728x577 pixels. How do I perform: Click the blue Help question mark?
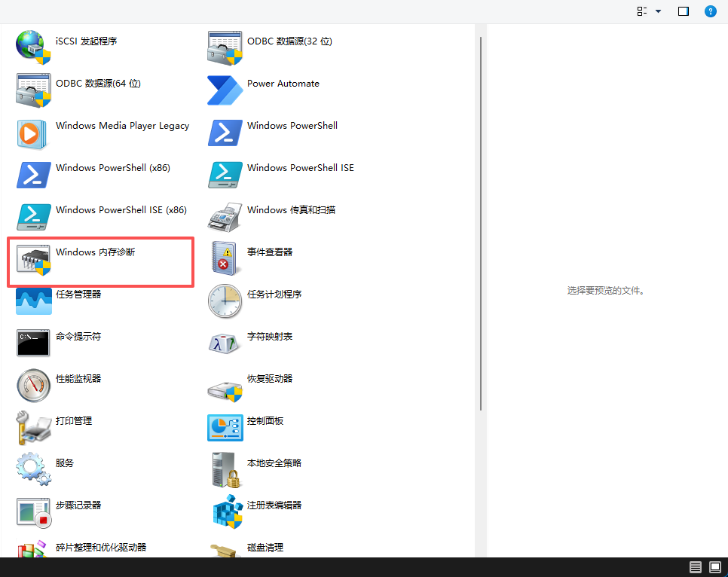(x=710, y=11)
